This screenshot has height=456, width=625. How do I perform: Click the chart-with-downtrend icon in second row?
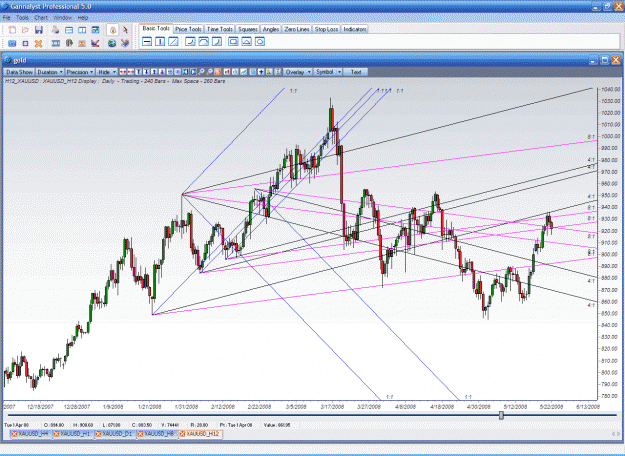pos(95,43)
